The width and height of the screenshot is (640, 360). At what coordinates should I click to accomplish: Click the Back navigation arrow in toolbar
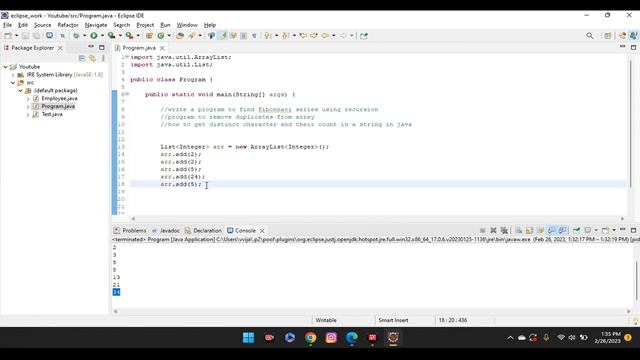click(x=325, y=36)
